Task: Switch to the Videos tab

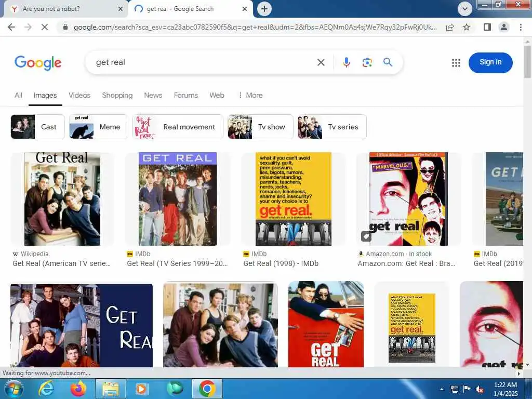Action: [x=79, y=96]
